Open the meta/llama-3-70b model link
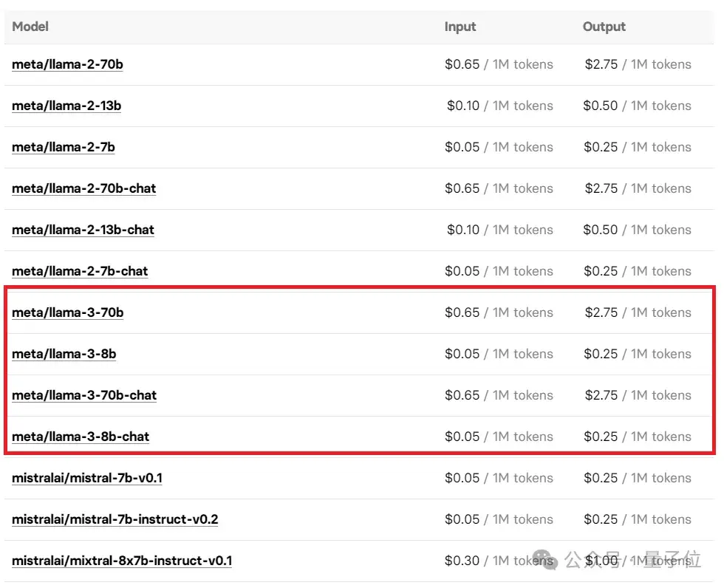724x588 pixels. pyautogui.click(x=68, y=312)
